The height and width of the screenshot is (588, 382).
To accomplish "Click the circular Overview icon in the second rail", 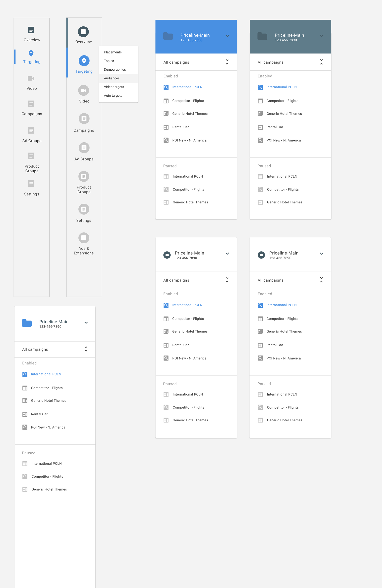I will (83, 32).
